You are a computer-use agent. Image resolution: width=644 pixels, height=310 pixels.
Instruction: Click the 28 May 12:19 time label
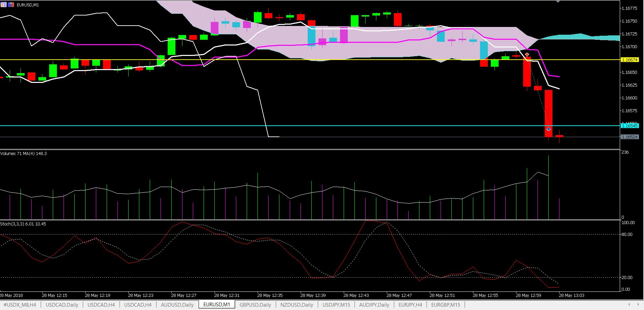(x=98, y=296)
